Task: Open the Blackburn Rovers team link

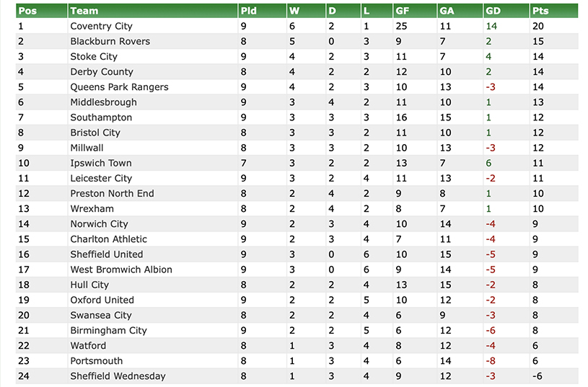Action: 110,41
